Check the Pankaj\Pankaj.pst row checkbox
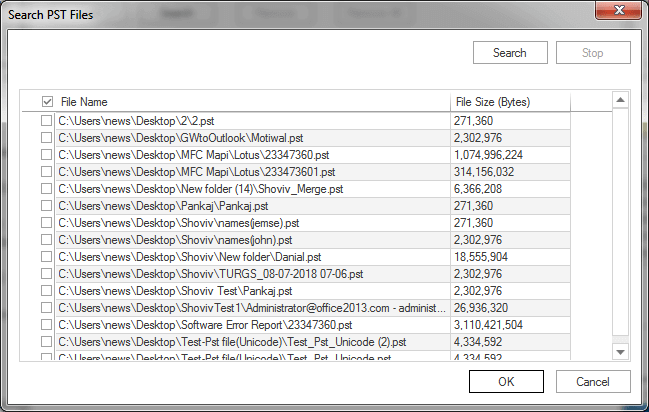 (x=47, y=206)
